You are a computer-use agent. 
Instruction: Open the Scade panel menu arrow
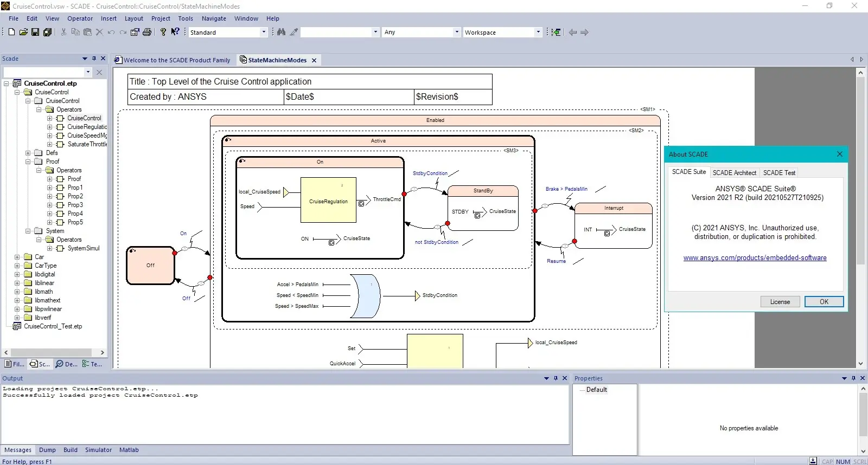(x=85, y=59)
